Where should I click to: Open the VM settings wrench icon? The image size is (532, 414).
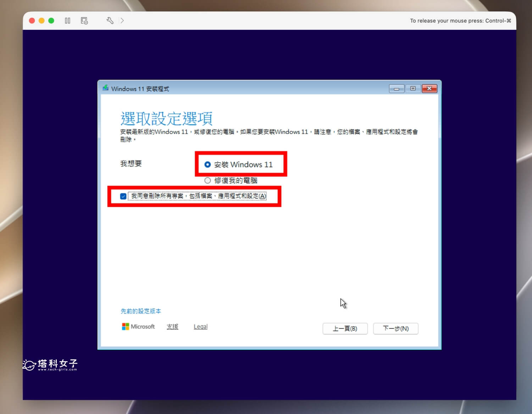(110, 21)
